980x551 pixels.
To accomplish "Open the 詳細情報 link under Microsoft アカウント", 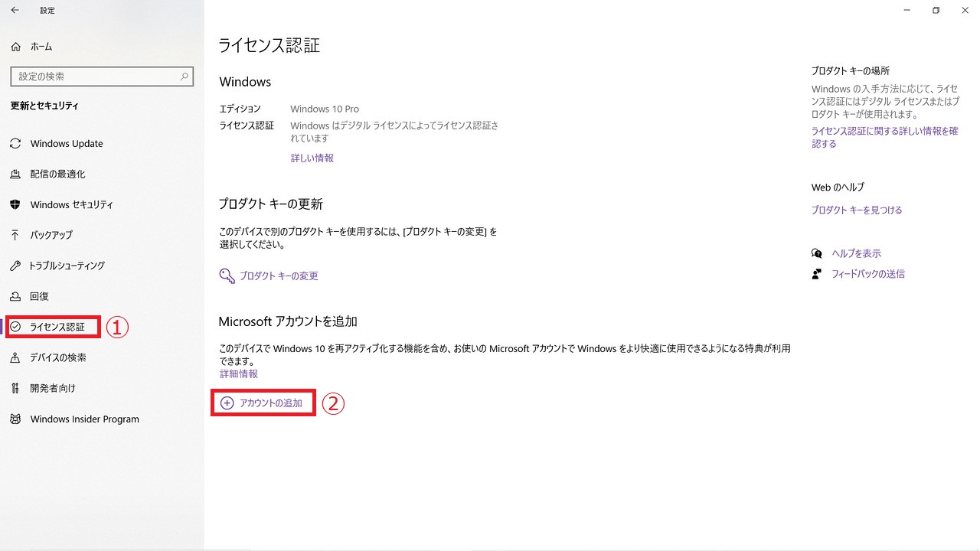I will coord(239,374).
